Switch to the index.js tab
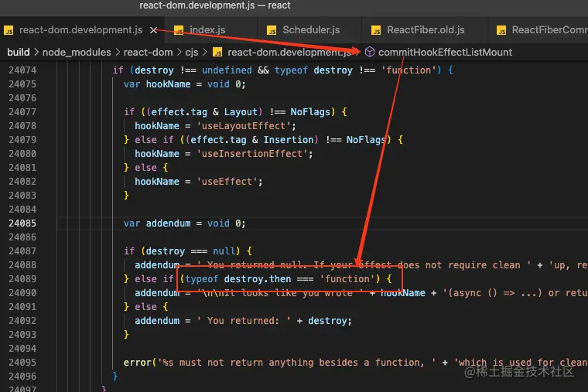Image resolution: width=588 pixels, height=392 pixels. 210,30
